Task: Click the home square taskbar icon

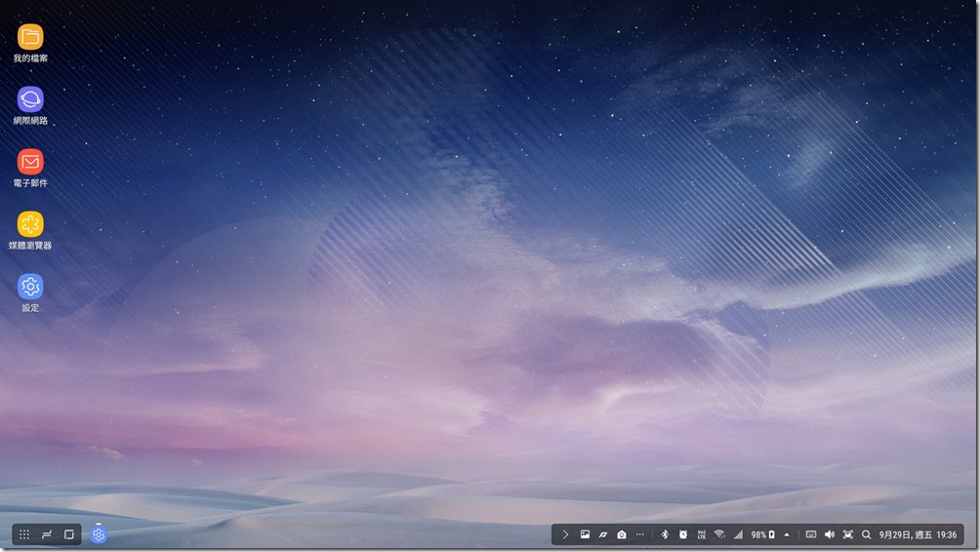Action: (x=69, y=534)
